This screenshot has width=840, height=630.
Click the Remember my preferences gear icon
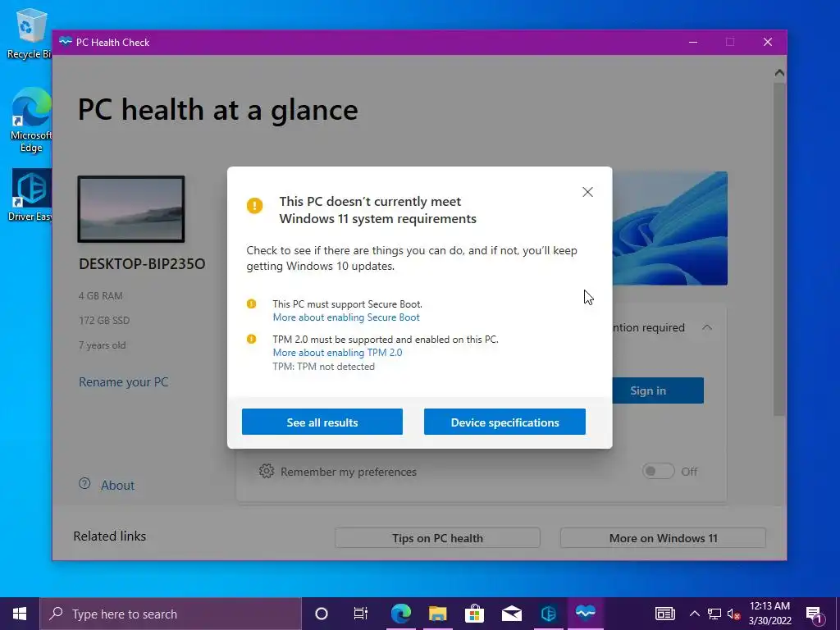click(x=267, y=471)
